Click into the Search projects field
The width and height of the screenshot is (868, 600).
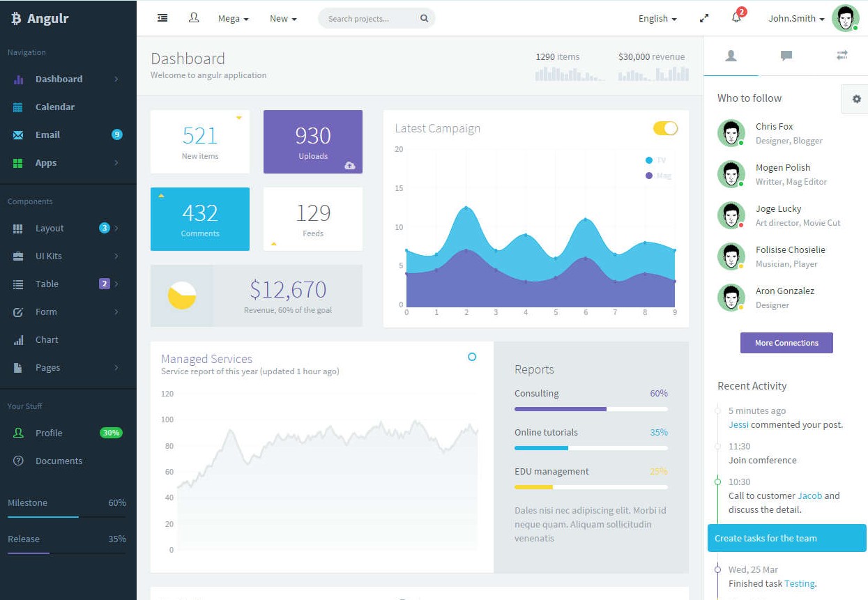[x=370, y=19]
